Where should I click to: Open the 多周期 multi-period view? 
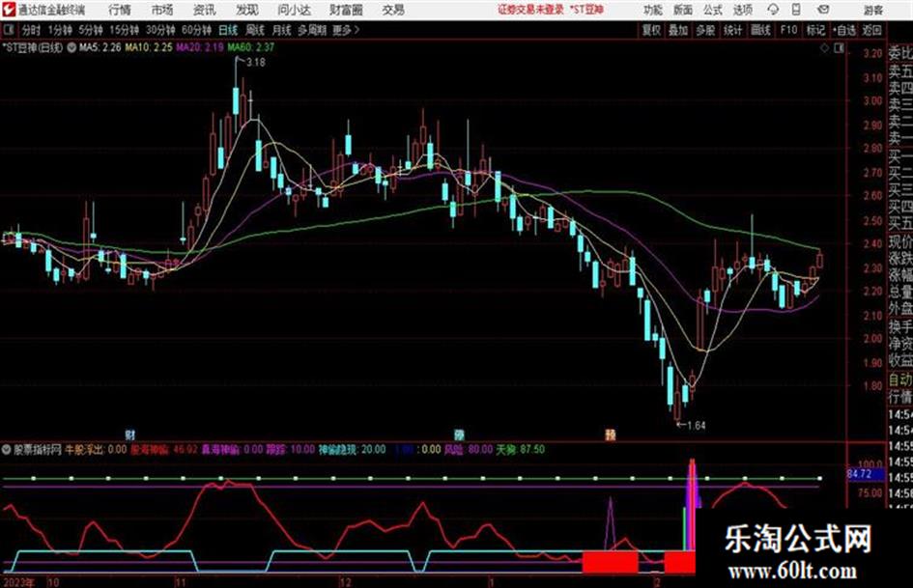tap(312, 30)
